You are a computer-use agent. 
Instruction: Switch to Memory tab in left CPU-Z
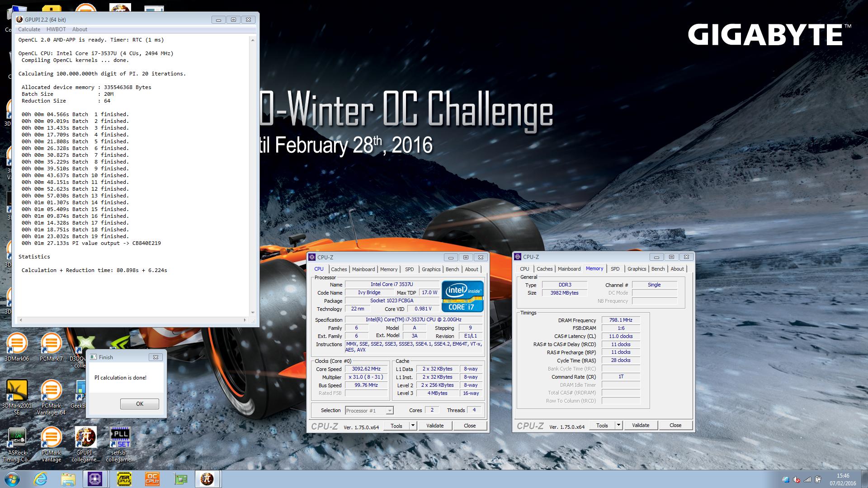(389, 269)
